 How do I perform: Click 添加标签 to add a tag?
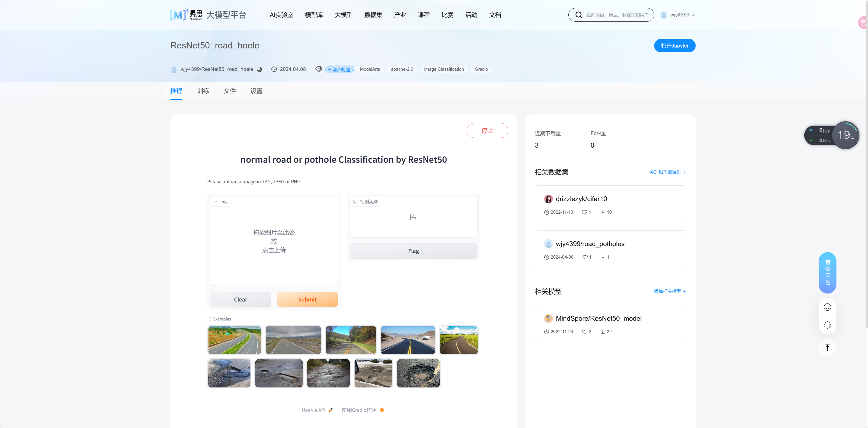point(339,69)
